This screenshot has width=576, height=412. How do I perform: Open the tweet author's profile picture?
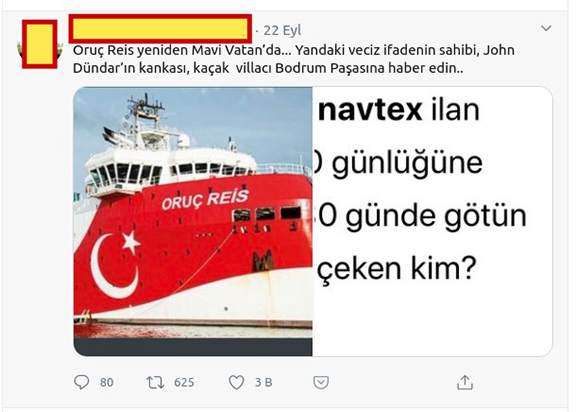pyautogui.click(x=40, y=44)
